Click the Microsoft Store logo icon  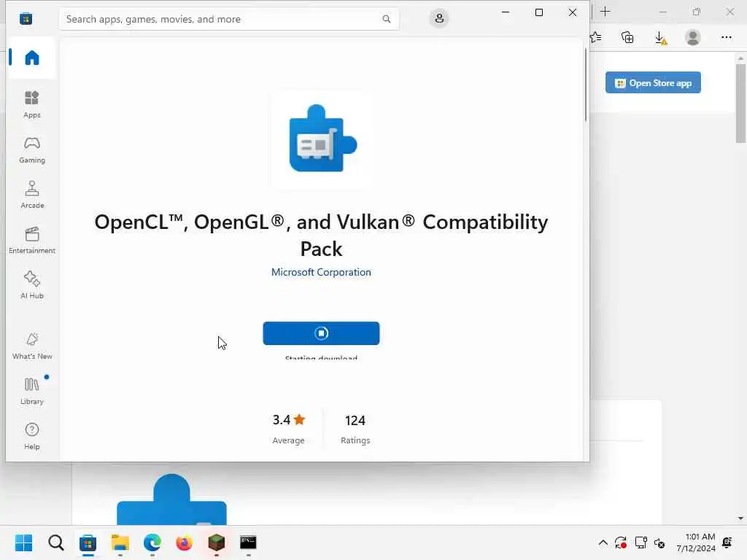coord(26,19)
